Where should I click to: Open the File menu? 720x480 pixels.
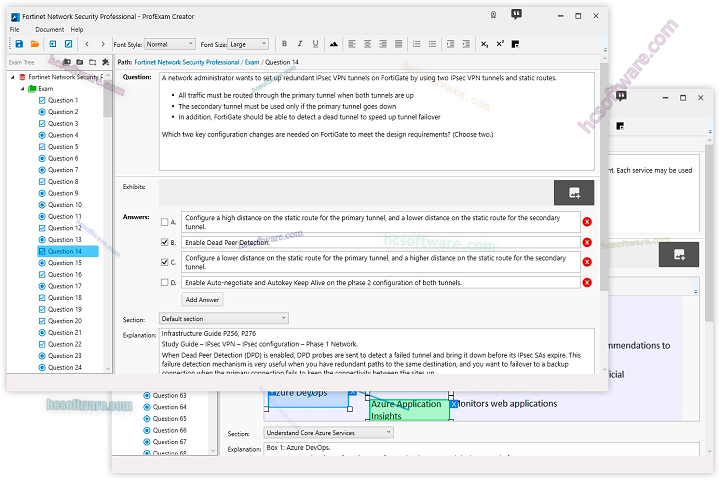tap(15, 29)
